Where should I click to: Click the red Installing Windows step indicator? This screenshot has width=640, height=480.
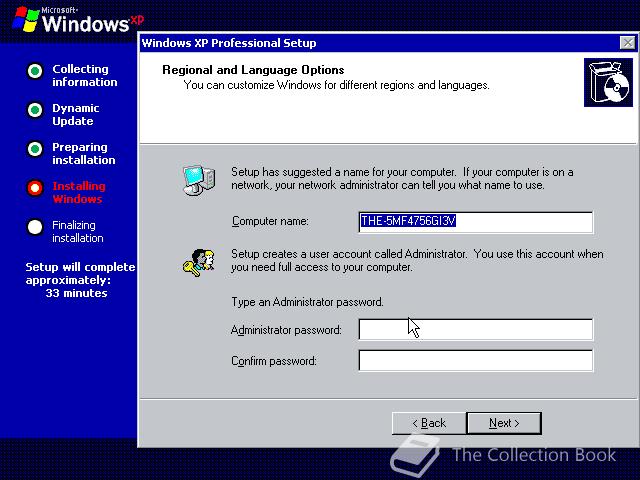click(35, 188)
